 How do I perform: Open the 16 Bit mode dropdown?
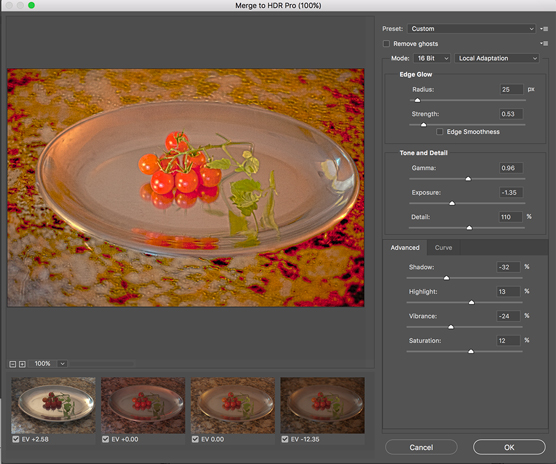pos(432,58)
